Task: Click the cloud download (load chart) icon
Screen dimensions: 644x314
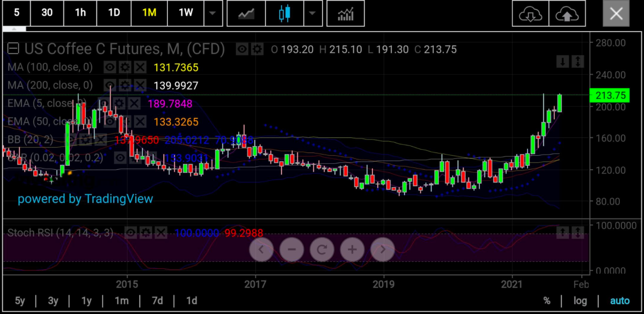Action: [x=530, y=13]
